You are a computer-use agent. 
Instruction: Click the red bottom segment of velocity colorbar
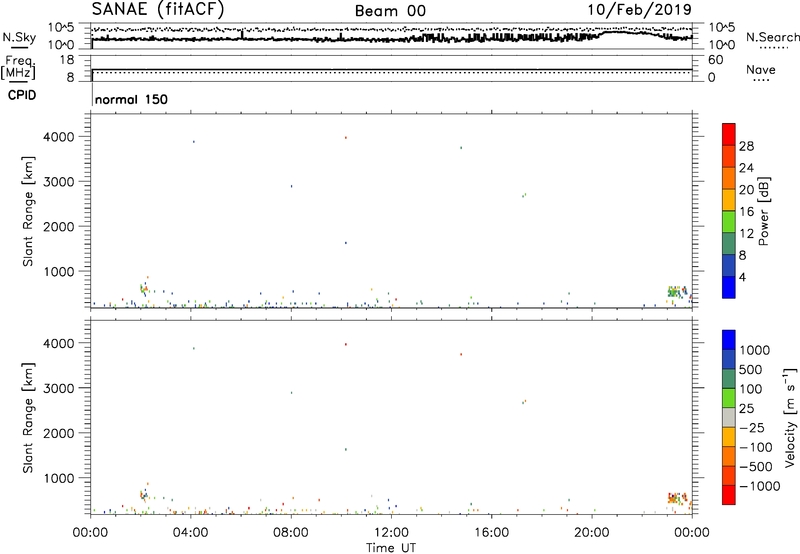coord(729,495)
